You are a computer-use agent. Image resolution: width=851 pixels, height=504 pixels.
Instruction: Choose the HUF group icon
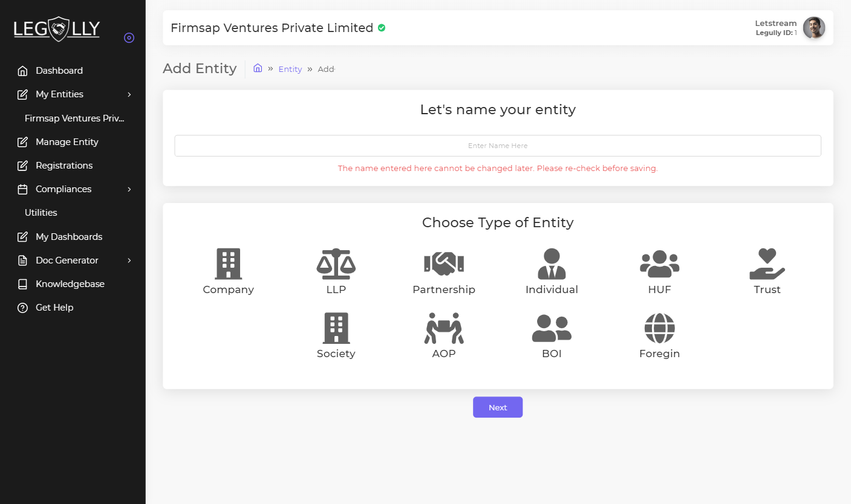[659, 263]
